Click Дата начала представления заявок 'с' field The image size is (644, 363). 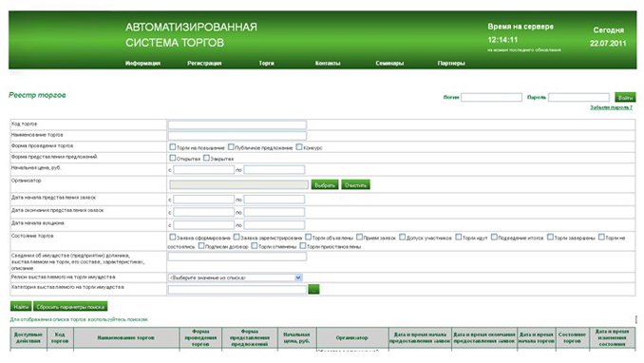pos(203,200)
